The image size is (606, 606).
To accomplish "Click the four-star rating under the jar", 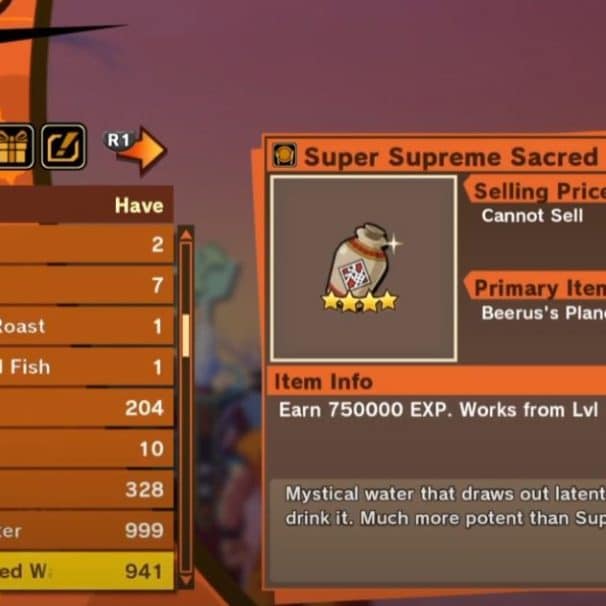I will point(359,301).
